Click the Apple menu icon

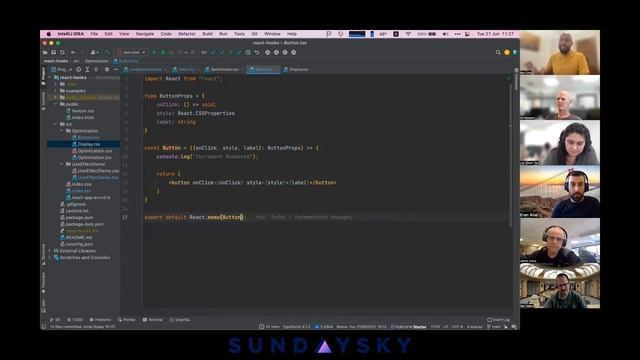tap(49, 34)
